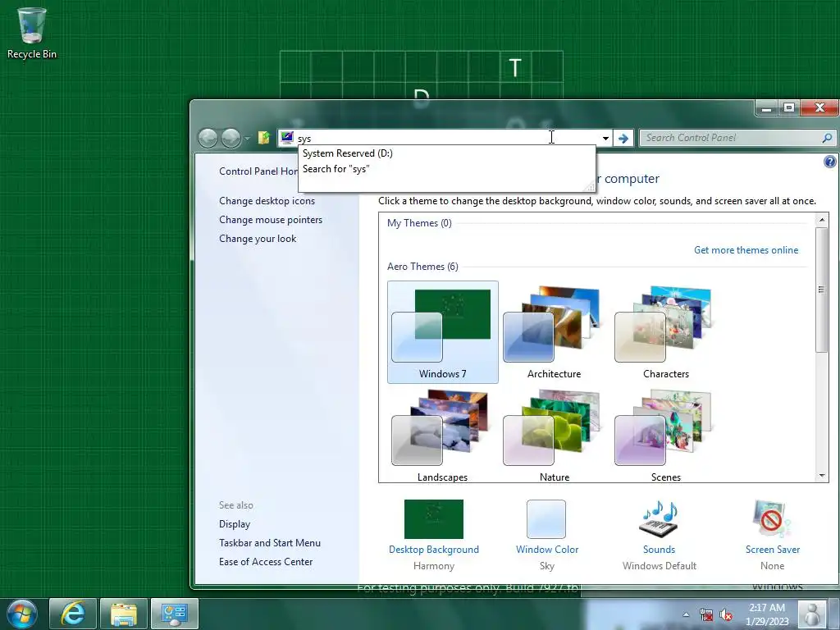Click the Back navigation arrow

208,138
